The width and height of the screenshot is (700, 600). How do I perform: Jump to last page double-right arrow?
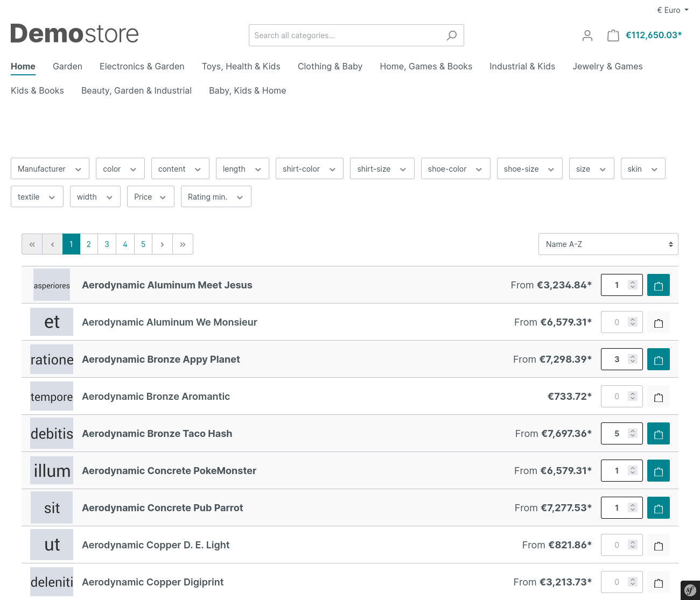183,244
